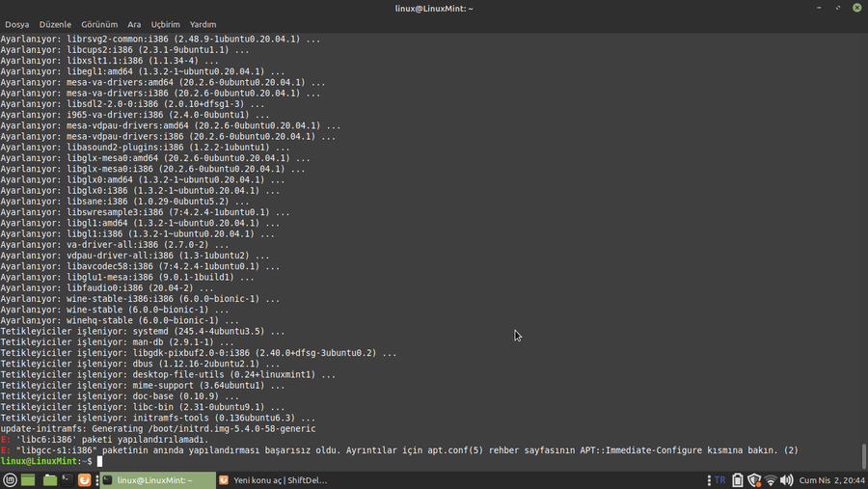This screenshot has height=489, width=868.
Task: Open the Görünüm menu
Action: tap(99, 24)
